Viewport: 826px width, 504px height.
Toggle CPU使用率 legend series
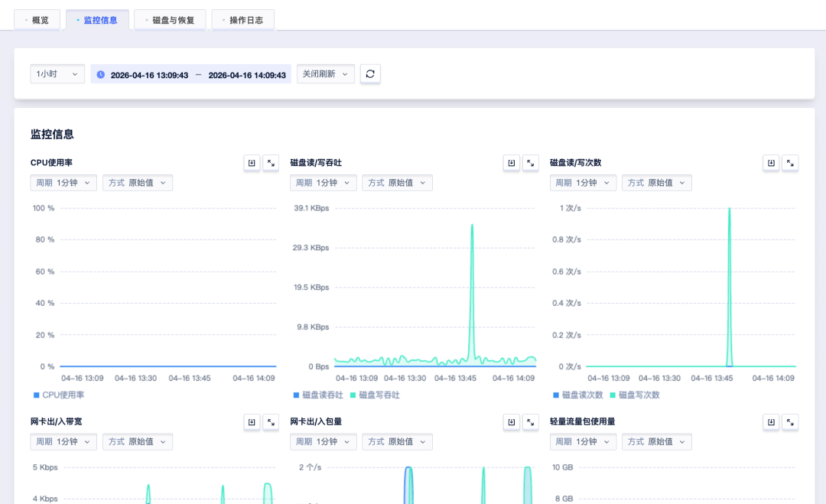58,395
